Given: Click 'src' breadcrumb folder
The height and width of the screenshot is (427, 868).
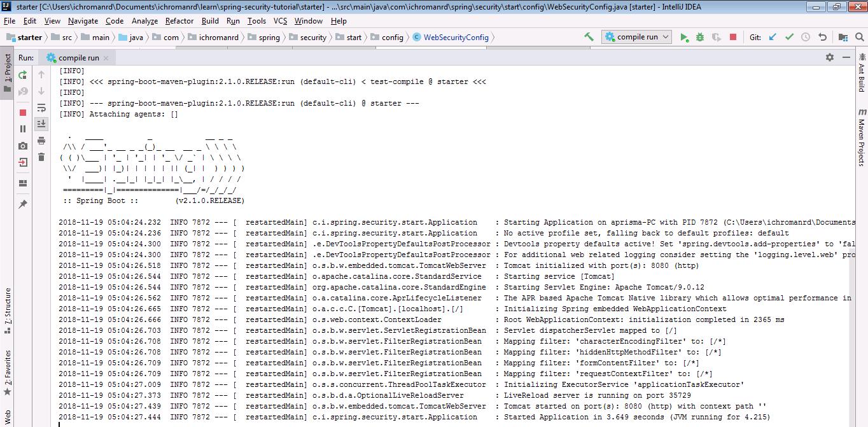Looking at the screenshot, I should pos(61,37).
